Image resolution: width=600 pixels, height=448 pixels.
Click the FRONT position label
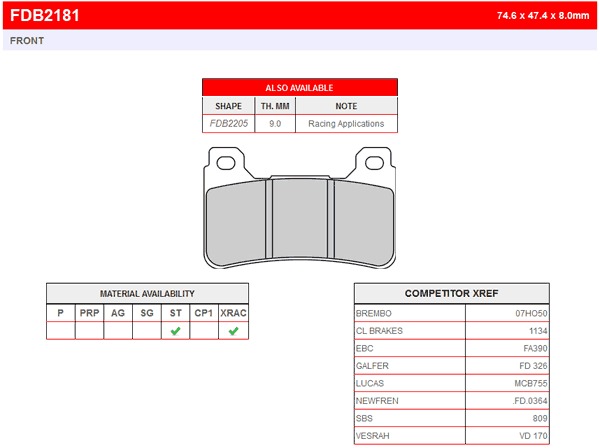(x=27, y=41)
